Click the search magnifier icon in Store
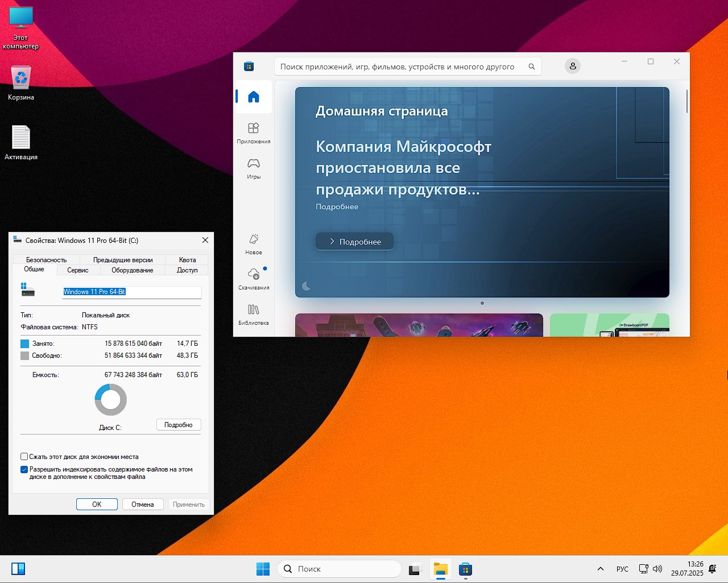 tap(532, 67)
